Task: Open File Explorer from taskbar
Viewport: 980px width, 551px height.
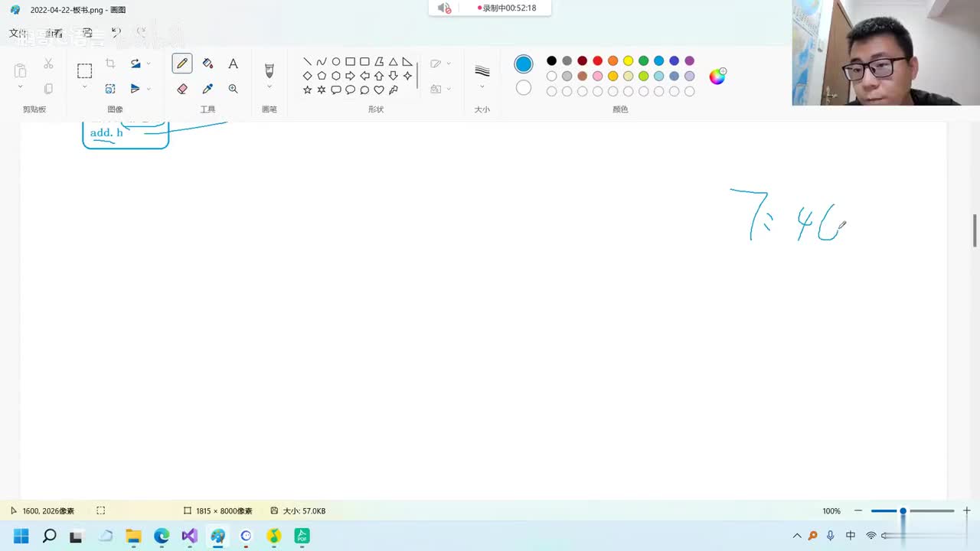Action: 133,536
